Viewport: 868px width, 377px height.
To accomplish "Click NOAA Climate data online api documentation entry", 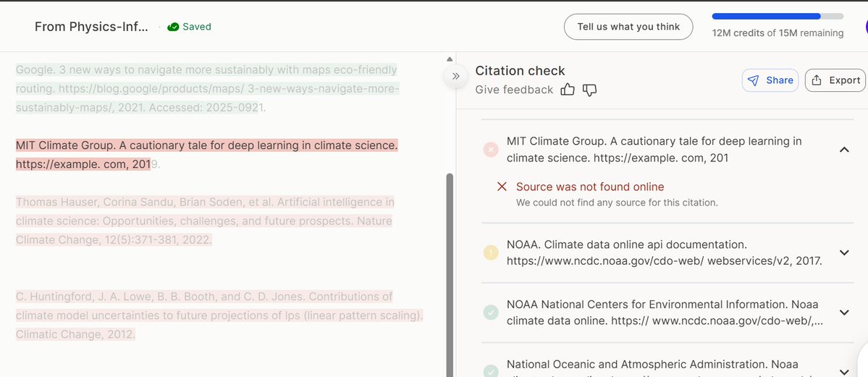I will [x=667, y=253].
